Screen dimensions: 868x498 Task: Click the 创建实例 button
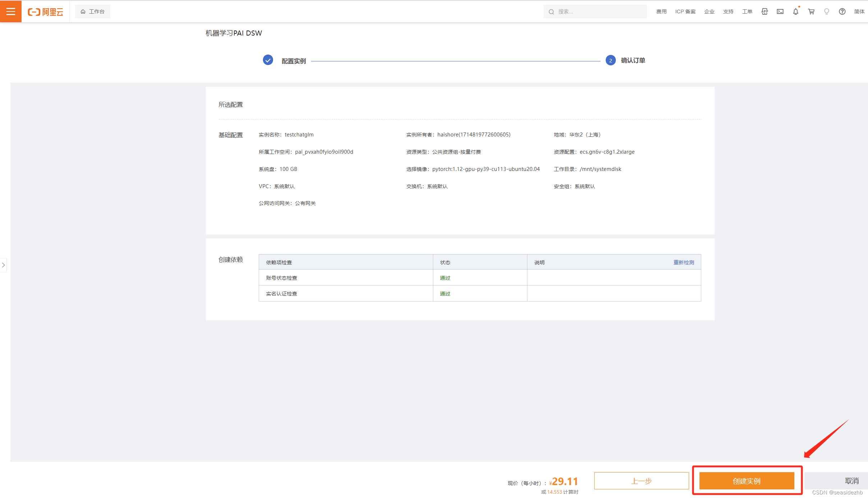coord(747,481)
